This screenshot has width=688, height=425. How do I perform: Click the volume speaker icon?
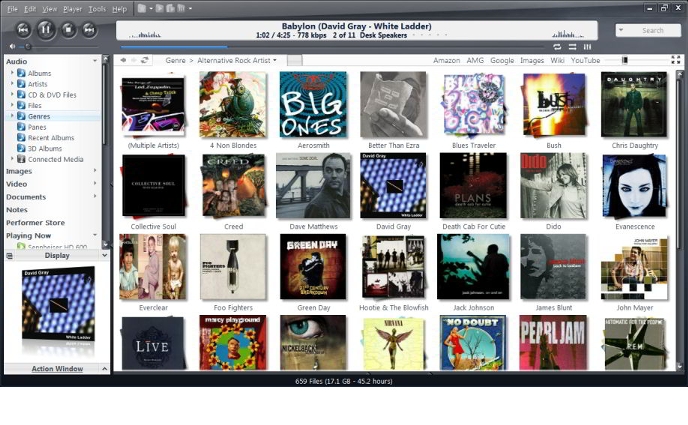13,46
